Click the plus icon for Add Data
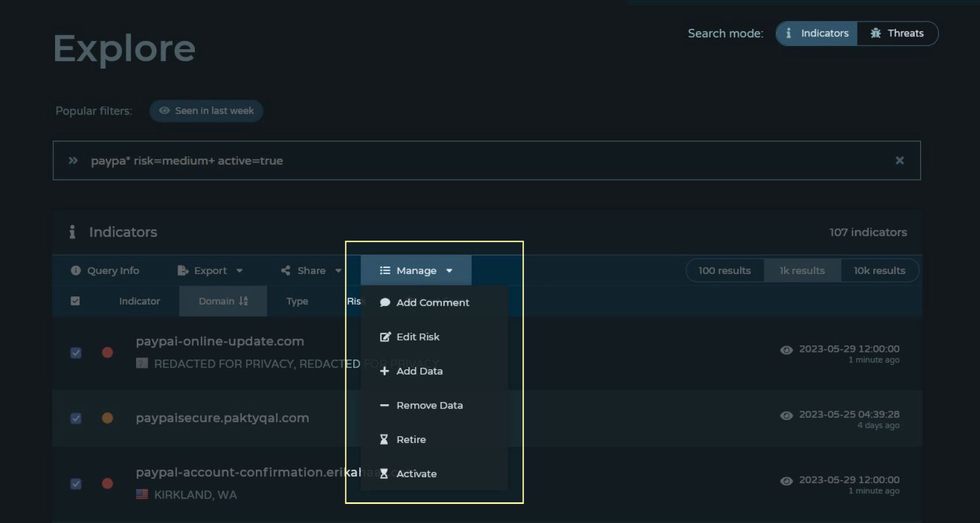This screenshot has width=980, height=523. [384, 371]
